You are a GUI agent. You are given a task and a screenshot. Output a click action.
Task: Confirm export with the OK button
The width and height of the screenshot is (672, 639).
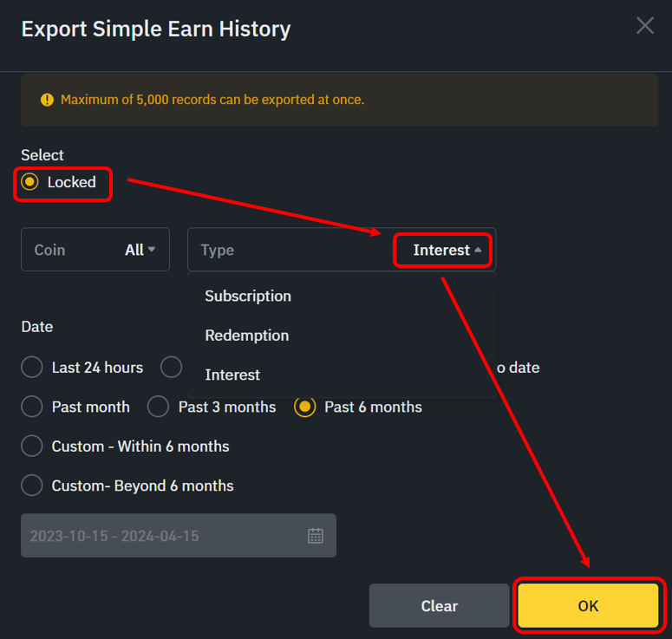click(x=589, y=606)
